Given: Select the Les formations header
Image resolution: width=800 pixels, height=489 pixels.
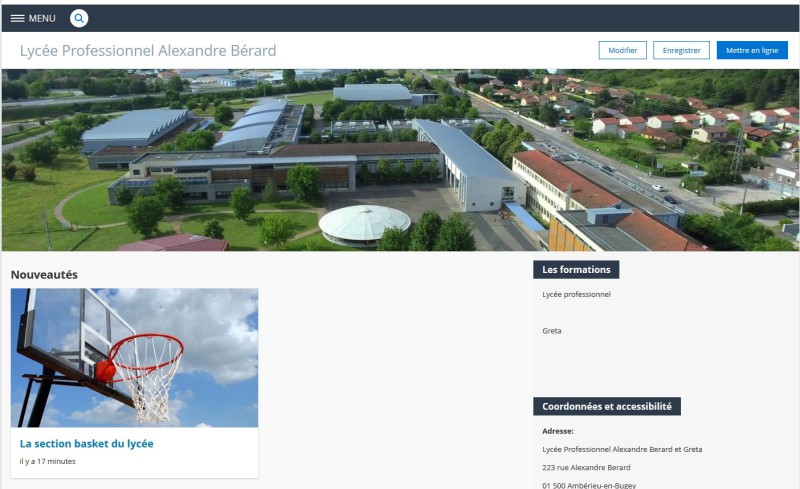Looking at the screenshot, I should (576, 270).
